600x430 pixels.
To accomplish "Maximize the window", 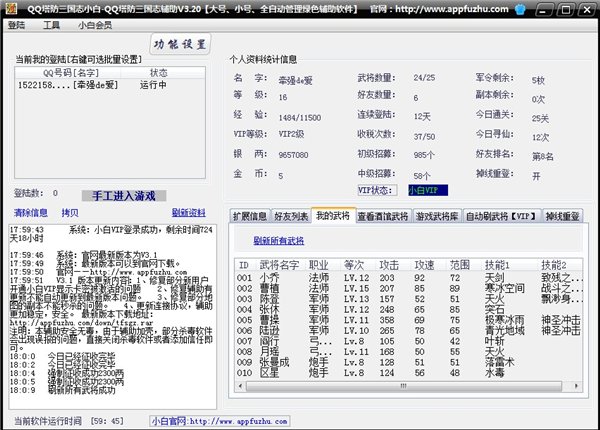I will coord(565,10).
